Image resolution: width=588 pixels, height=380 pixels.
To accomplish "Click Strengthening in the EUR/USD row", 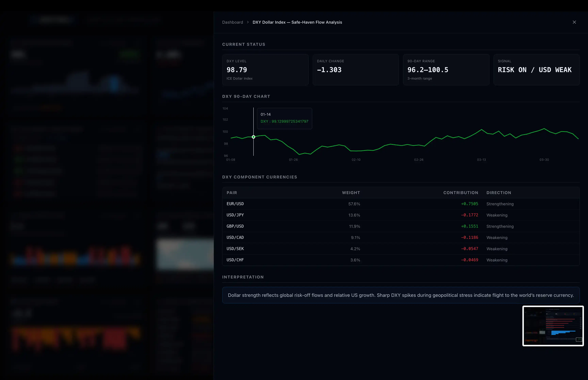I will pyautogui.click(x=500, y=204).
